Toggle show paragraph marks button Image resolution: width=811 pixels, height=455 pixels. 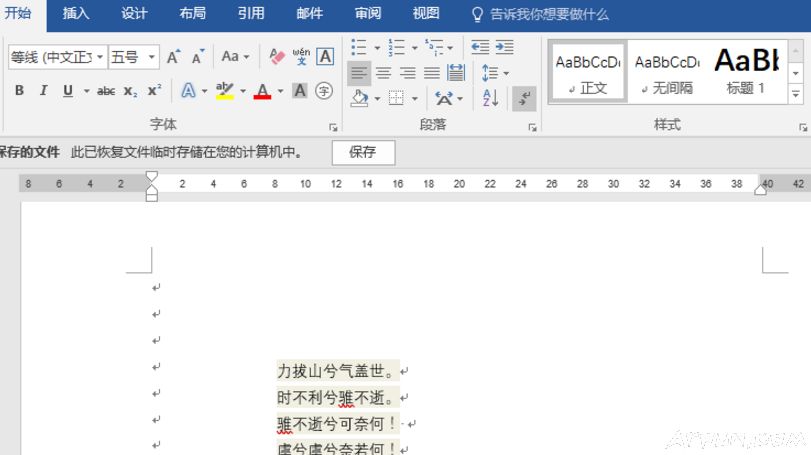click(x=524, y=98)
